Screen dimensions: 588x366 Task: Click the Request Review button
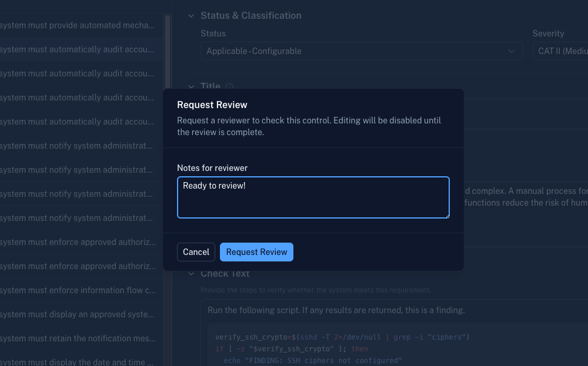[x=256, y=251]
